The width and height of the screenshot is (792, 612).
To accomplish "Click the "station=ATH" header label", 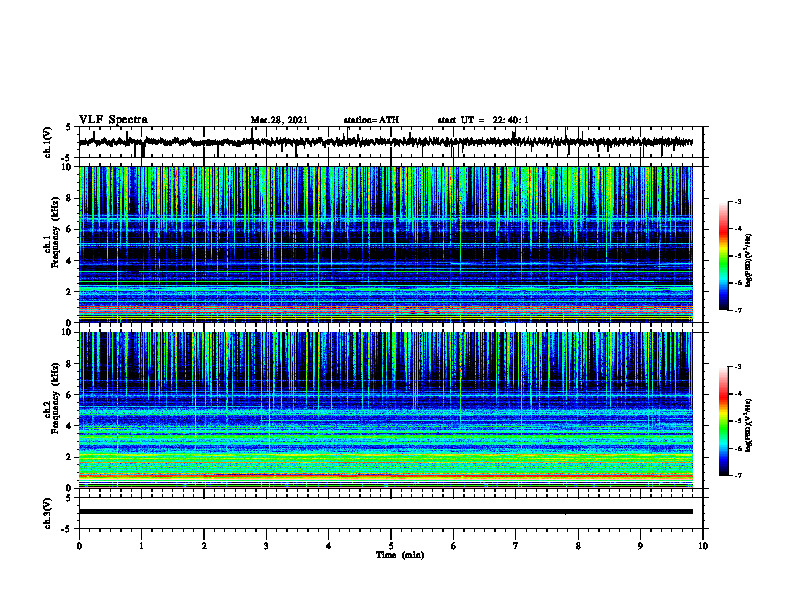I will point(371,120).
